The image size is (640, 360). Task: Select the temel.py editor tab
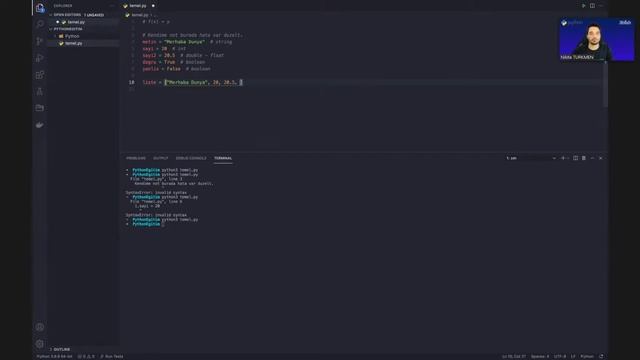click(x=138, y=6)
